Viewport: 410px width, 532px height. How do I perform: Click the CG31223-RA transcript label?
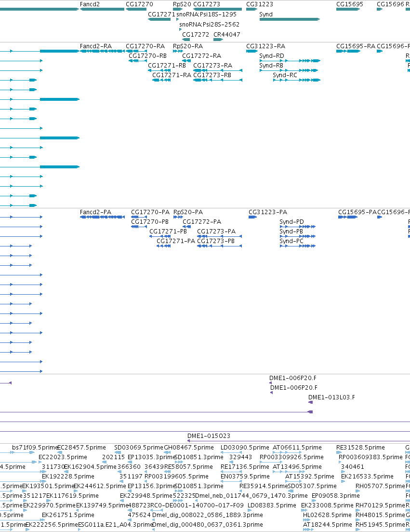265,46
